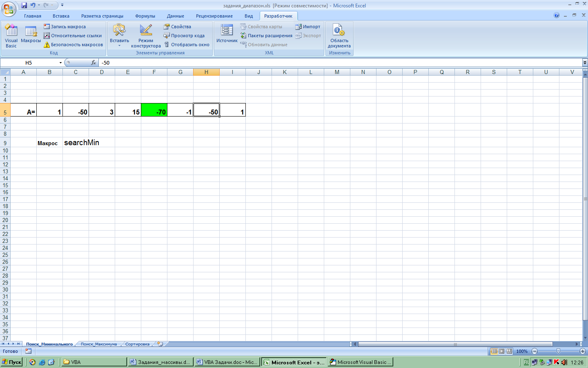The image size is (588, 368).
Task: Switch to Microsoft Visual Basic window
Action: coord(361,362)
